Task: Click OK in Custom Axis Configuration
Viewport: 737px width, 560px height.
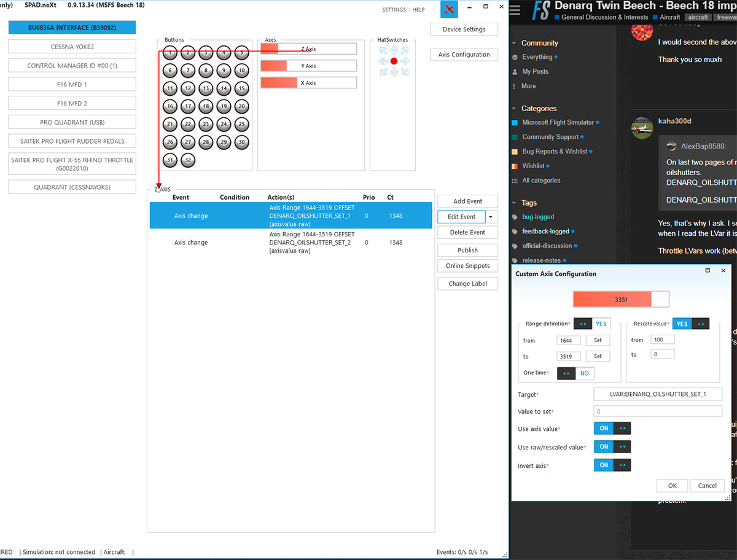Action: (x=673, y=486)
